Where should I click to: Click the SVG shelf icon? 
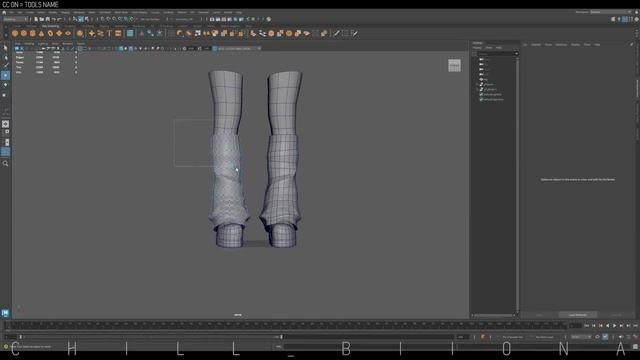118,33
